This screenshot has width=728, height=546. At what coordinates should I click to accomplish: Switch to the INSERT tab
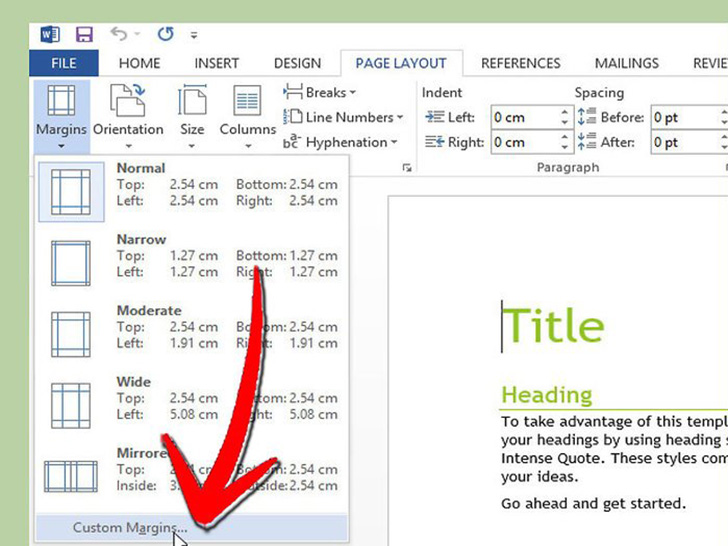tap(217, 63)
